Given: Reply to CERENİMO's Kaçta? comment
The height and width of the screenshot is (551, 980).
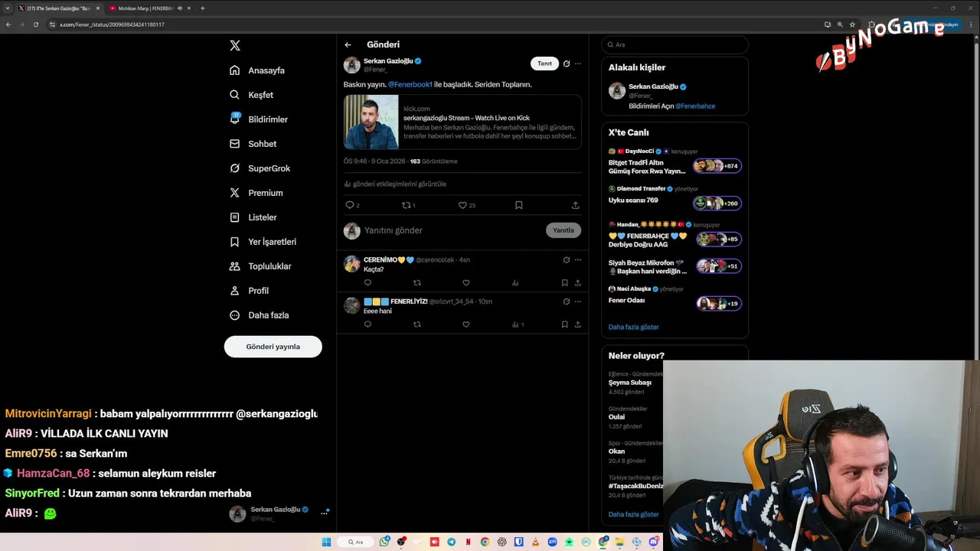Looking at the screenshot, I should 367,282.
